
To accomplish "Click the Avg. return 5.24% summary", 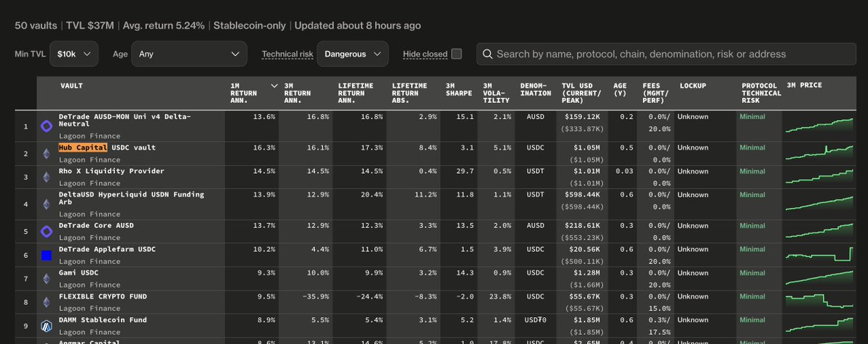I will pyautogui.click(x=164, y=25).
